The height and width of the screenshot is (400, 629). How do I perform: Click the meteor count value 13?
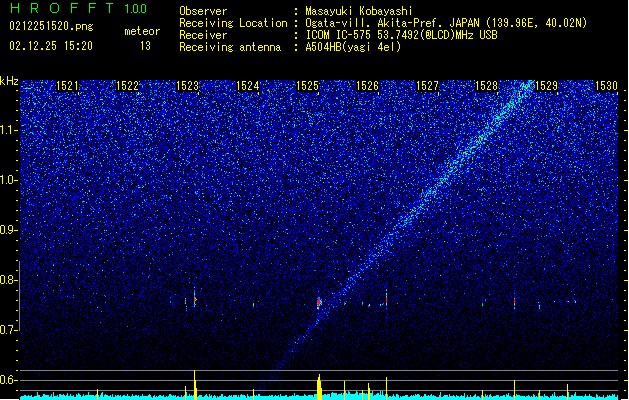[x=145, y=46]
